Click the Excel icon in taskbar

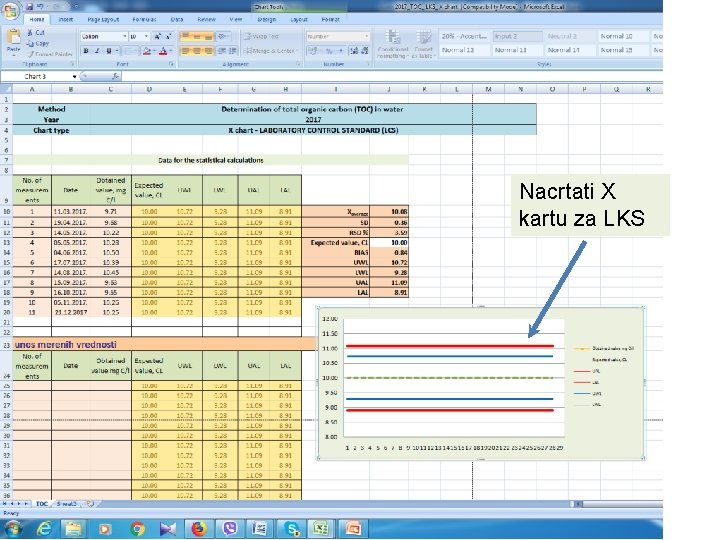(321, 529)
